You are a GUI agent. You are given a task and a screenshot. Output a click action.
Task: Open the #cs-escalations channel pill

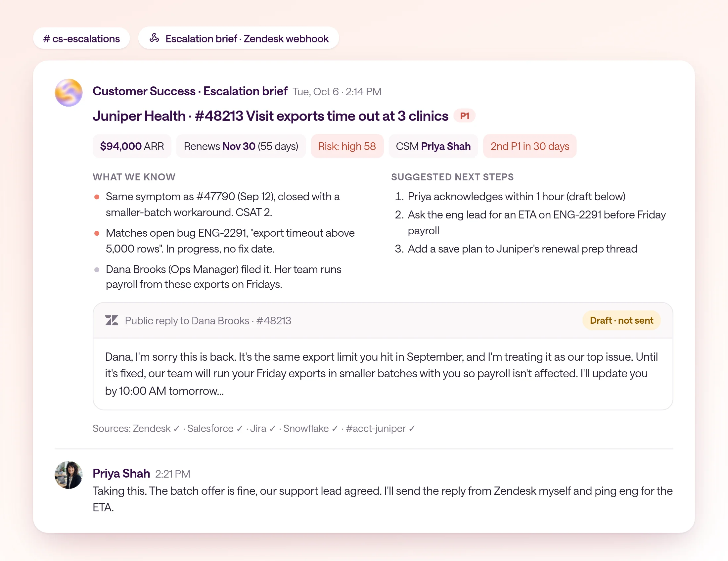tap(81, 38)
